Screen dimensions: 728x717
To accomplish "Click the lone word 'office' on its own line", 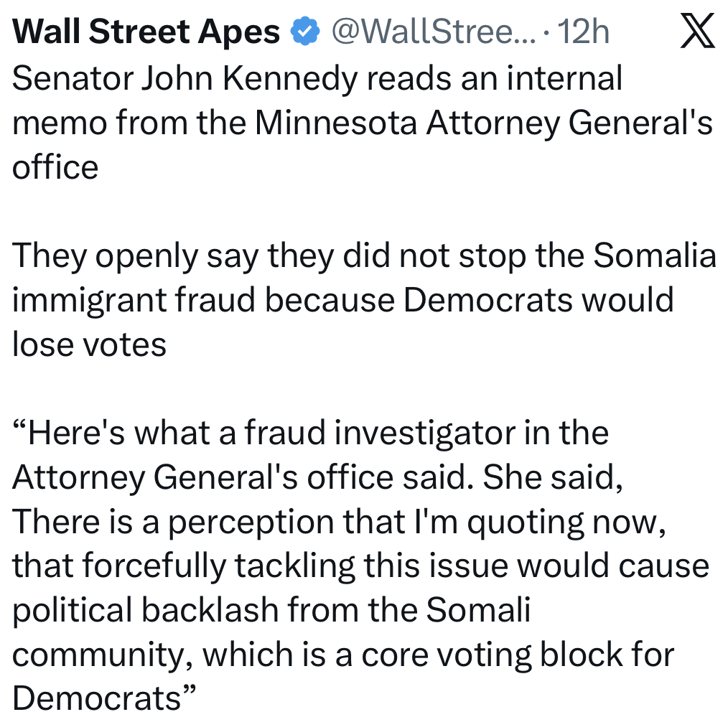I will pos(55,167).
